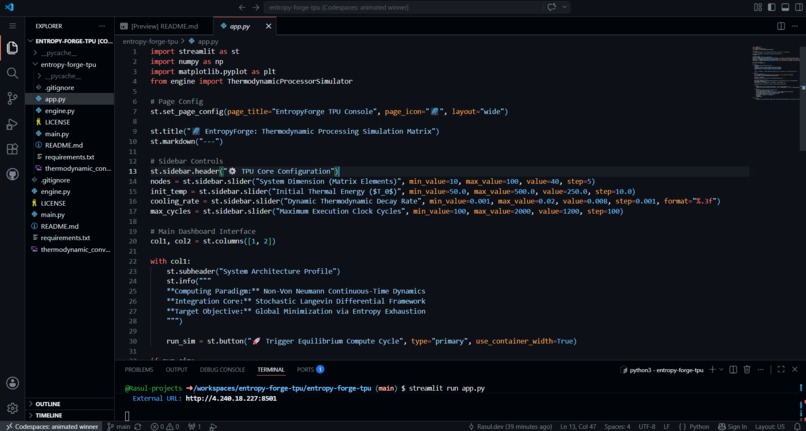Image resolution: width=806 pixels, height=431 pixels.
Task: Click LF end-of-line setting
Action: (666, 427)
